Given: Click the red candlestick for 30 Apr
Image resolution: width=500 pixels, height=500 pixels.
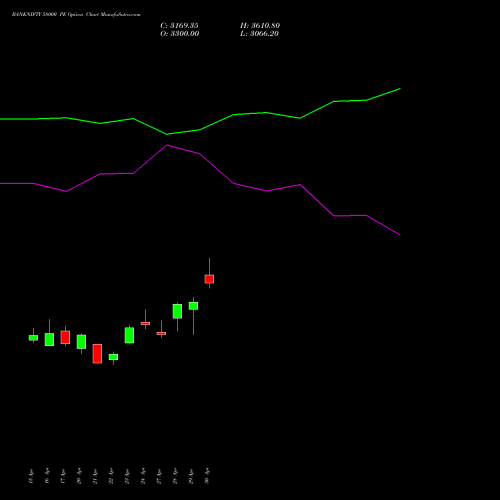Looking at the screenshot, I should [x=209, y=279].
